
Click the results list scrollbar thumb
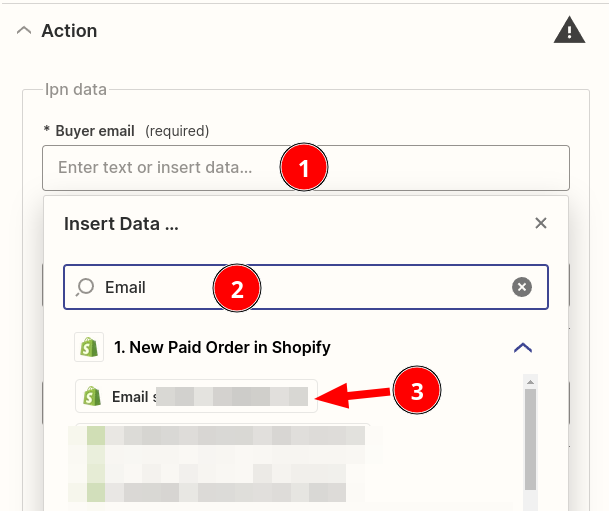point(530,440)
